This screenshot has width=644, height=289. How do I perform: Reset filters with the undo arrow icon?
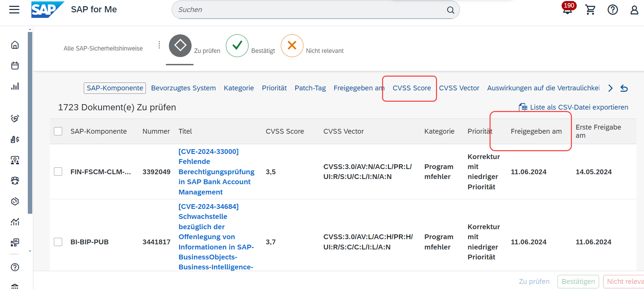click(624, 88)
